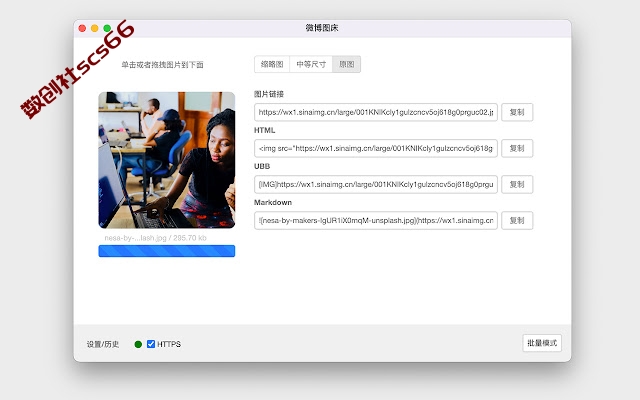The width and height of the screenshot is (640, 400).
Task: Click the 单击或者拖拽图片到下面 upload hint
Action: (x=162, y=65)
